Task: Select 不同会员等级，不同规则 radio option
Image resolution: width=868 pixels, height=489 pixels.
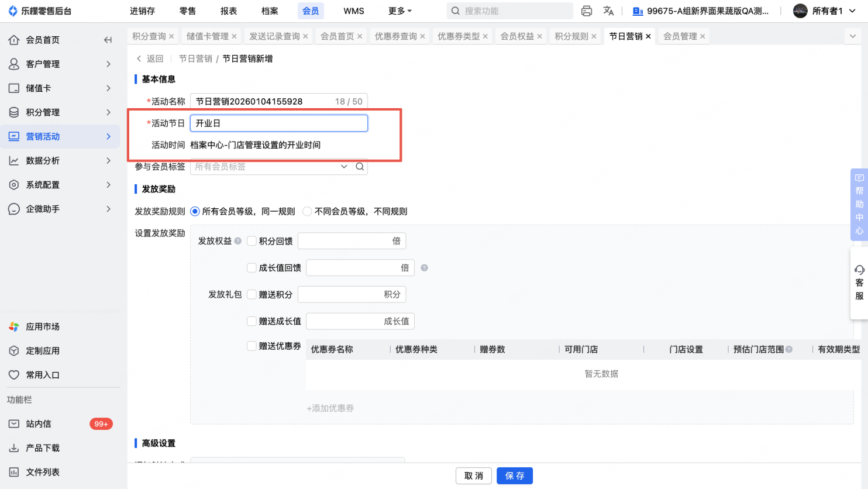Action: [x=307, y=211]
